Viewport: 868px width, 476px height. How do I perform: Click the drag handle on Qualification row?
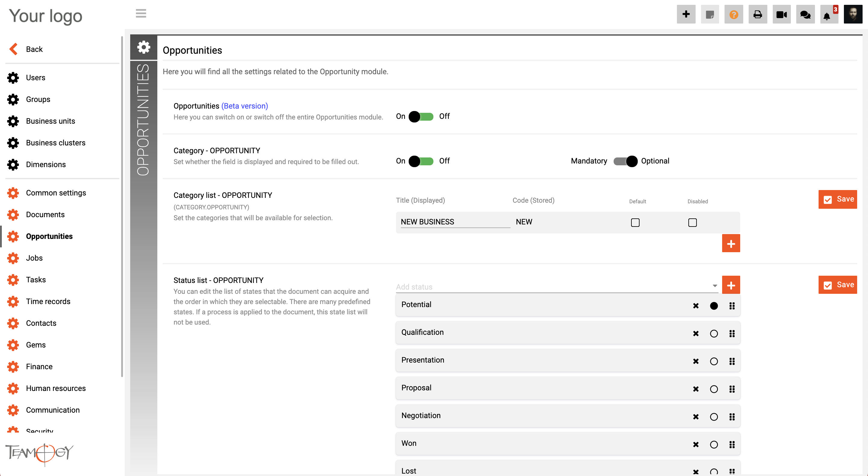tap(732, 334)
